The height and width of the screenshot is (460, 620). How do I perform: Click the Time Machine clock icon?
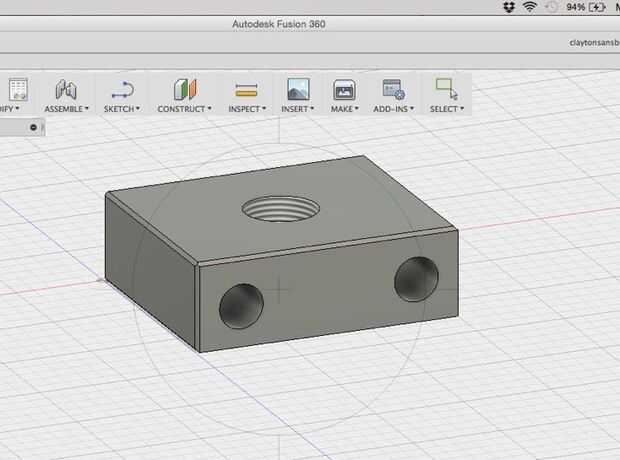pyautogui.click(x=551, y=7)
